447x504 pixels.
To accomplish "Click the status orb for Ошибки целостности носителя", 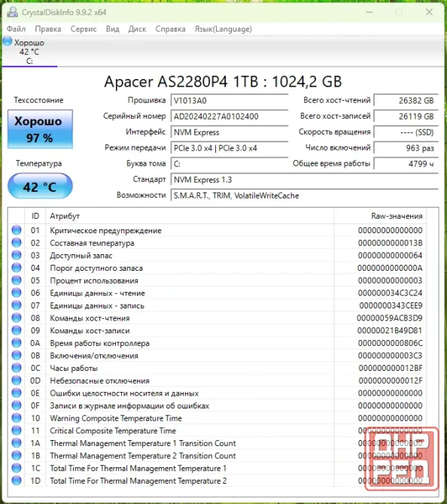I will (x=17, y=393).
